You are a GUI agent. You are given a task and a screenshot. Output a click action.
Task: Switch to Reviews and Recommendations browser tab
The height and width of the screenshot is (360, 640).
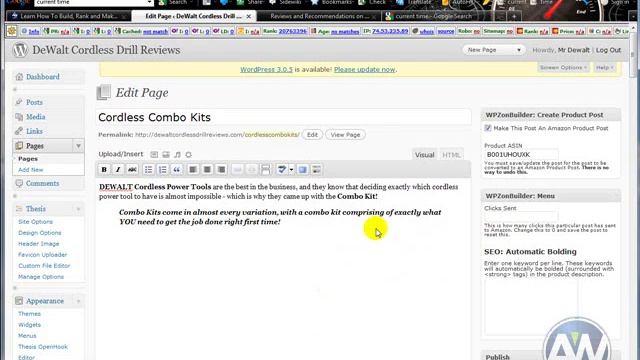coord(319,16)
